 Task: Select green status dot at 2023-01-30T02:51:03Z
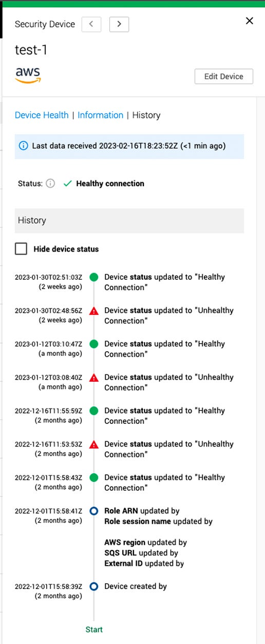(x=94, y=277)
